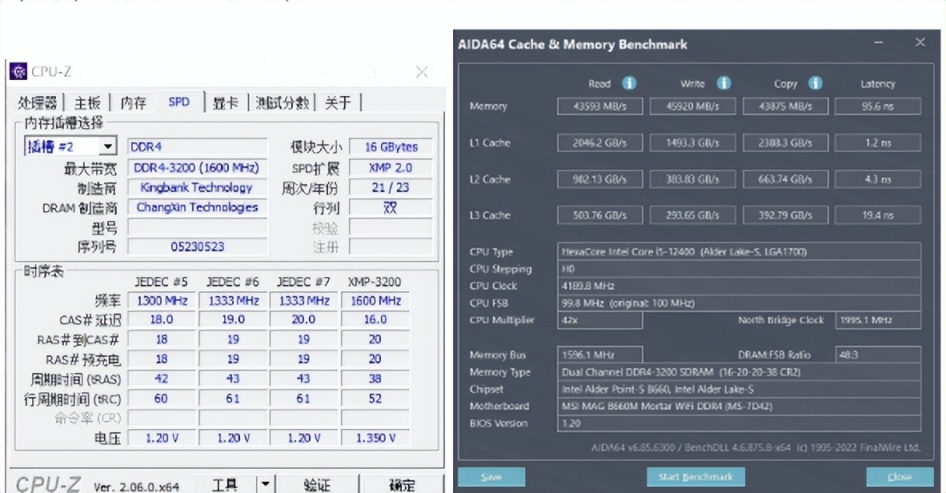Click the 确定 button in CPU-Z
This screenshot has width=946, height=493.
click(402, 484)
